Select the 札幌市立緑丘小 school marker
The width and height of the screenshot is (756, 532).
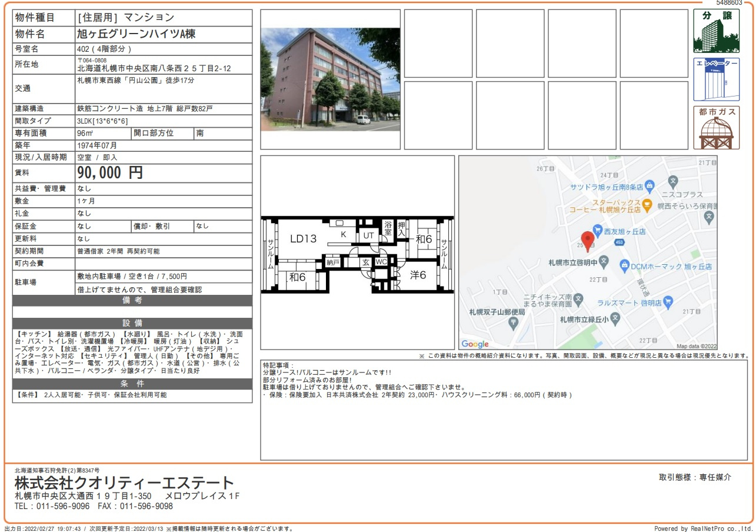click(x=615, y=318)
